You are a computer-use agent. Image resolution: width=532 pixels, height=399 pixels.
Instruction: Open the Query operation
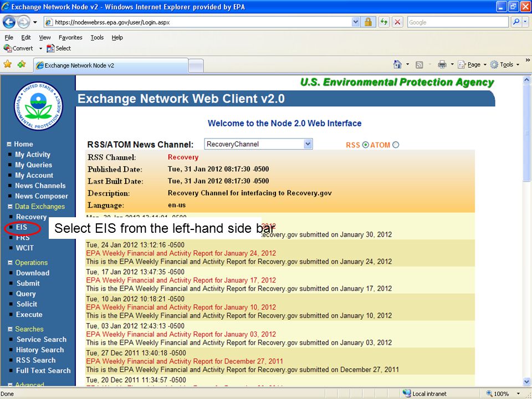26,294
